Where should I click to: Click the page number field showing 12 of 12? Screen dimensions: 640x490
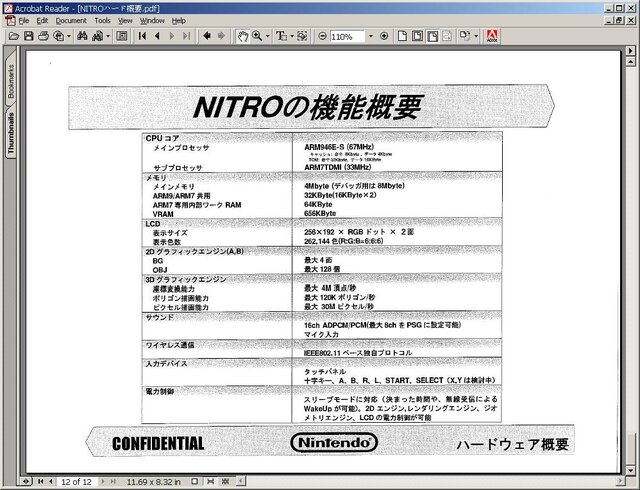coord(76,482)
